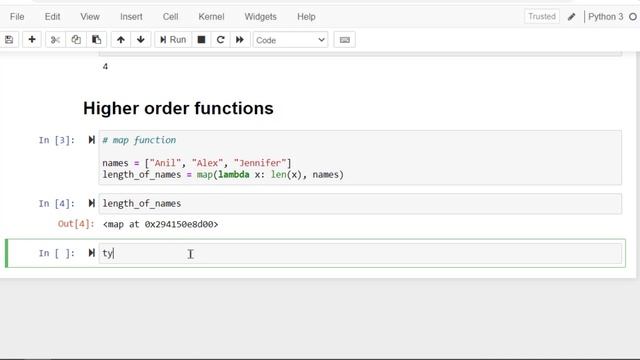
Task: Move selected cell down arrow
Action: click(141, 40)
